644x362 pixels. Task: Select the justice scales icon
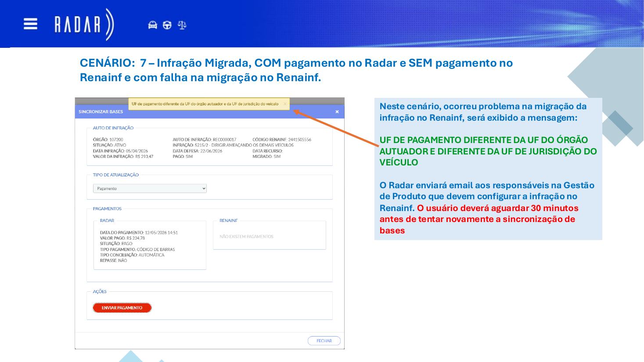[x=182, y=25]
